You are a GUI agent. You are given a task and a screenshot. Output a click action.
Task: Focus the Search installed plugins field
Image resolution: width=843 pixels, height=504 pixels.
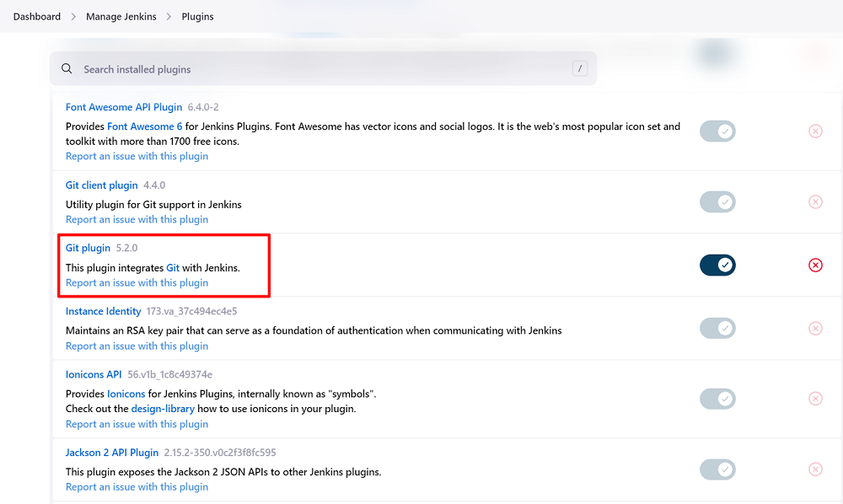320,69
